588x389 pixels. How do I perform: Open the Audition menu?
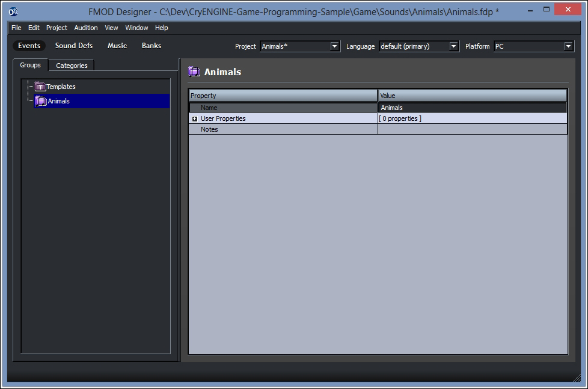click(86, 28)
